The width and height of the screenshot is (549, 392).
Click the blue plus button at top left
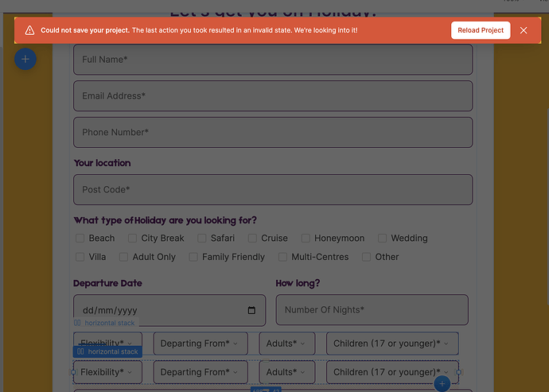point(25,59)
